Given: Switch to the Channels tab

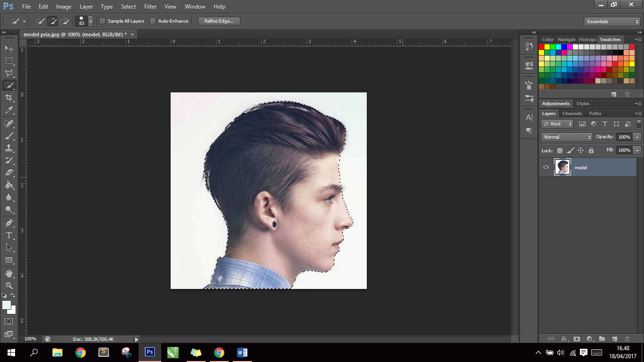Looking at the screenshot, I should click(x=572, y=113).
